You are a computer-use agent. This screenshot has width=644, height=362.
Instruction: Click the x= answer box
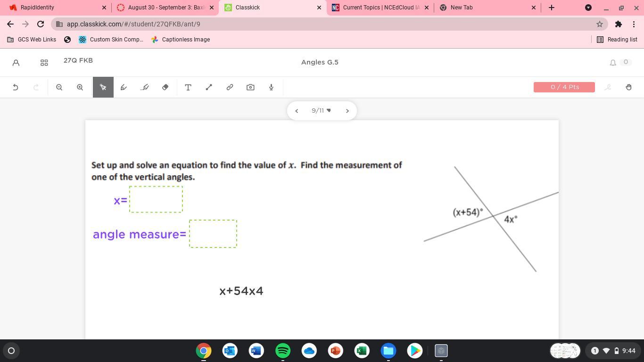pos(156,199)
